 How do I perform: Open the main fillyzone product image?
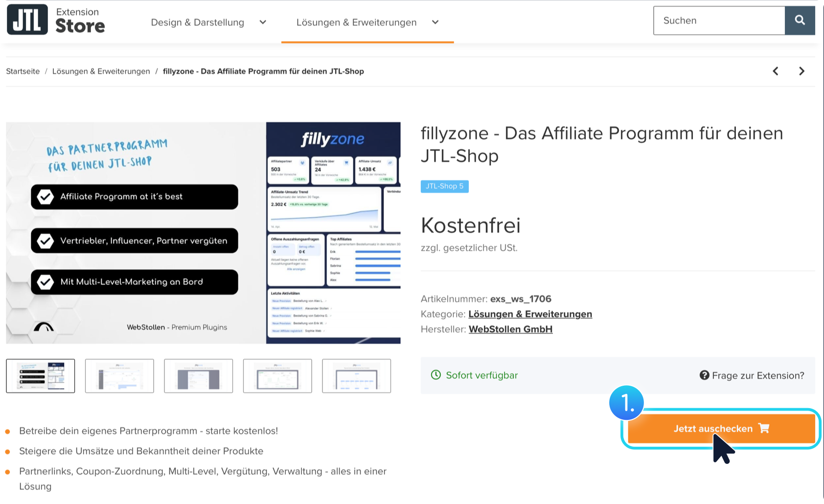click(203, 233)
